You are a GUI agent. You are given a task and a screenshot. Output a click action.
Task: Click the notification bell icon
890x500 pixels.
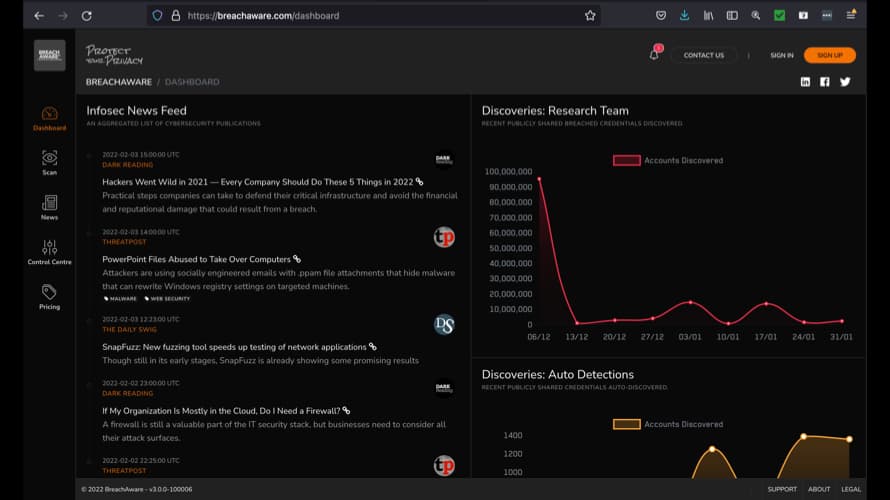coord(654,55)
